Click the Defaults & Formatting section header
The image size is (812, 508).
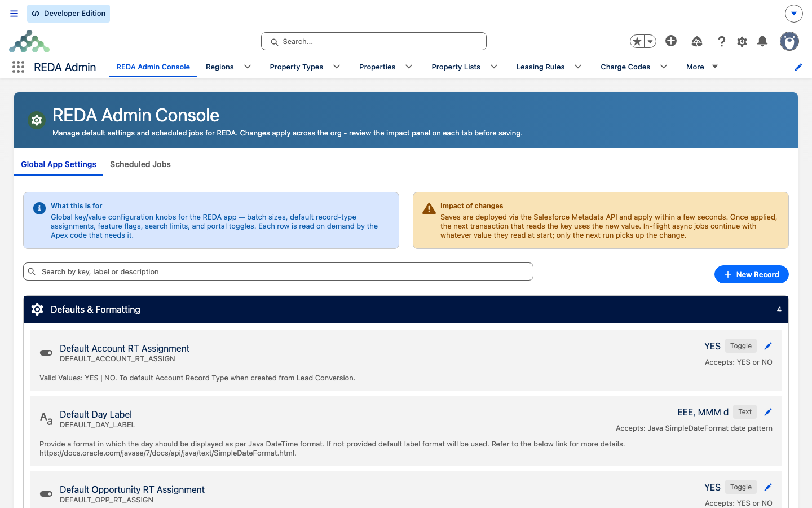[406, 309]
